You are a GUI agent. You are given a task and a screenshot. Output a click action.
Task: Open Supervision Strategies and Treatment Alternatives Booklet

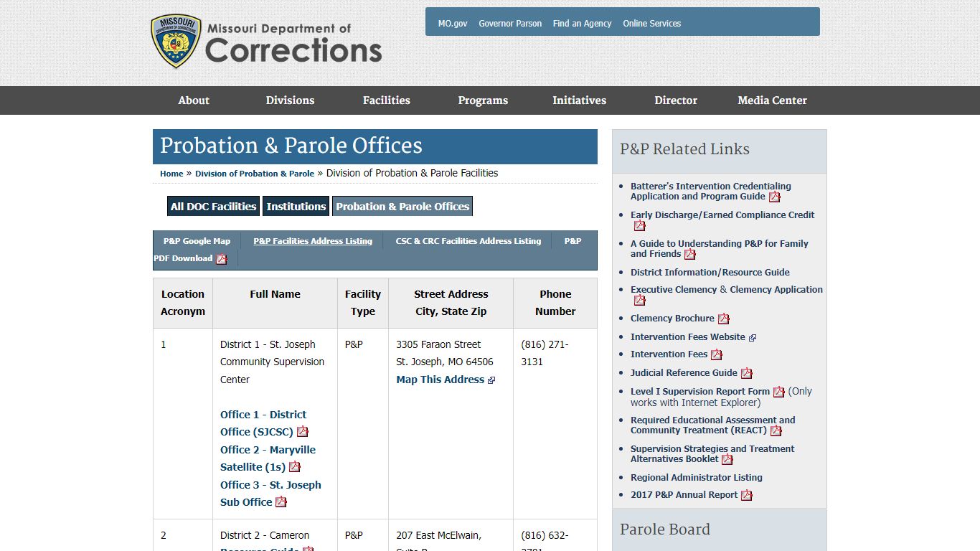click(x=712, y=454)
